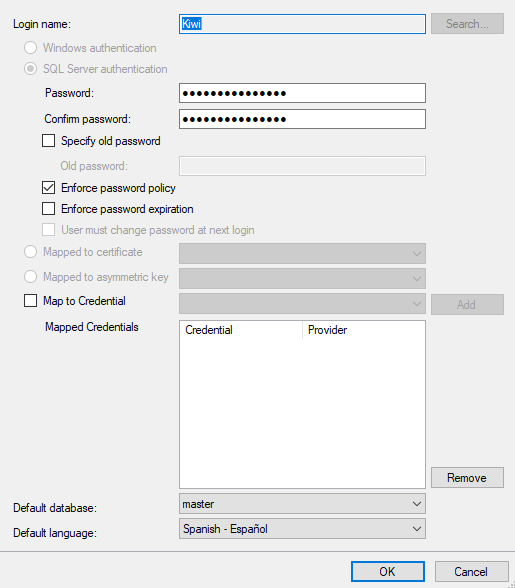Screen dimensions: 515x588
Task: Click the Confirm password field
Action: (302, 119)
